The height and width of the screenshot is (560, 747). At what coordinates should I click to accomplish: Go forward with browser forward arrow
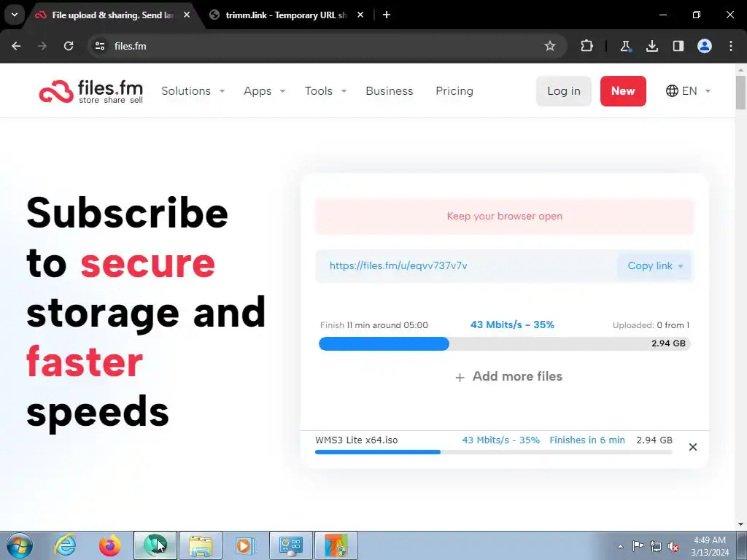(x=42, y=46)
